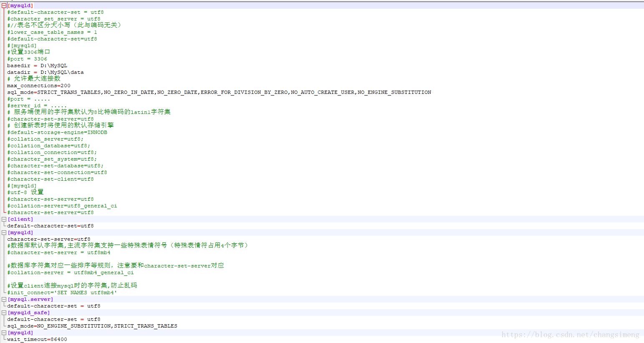Click the '#character-set-client=utf8' line
Viewport: 644px width, 343px height.
[x=51, y=179]
